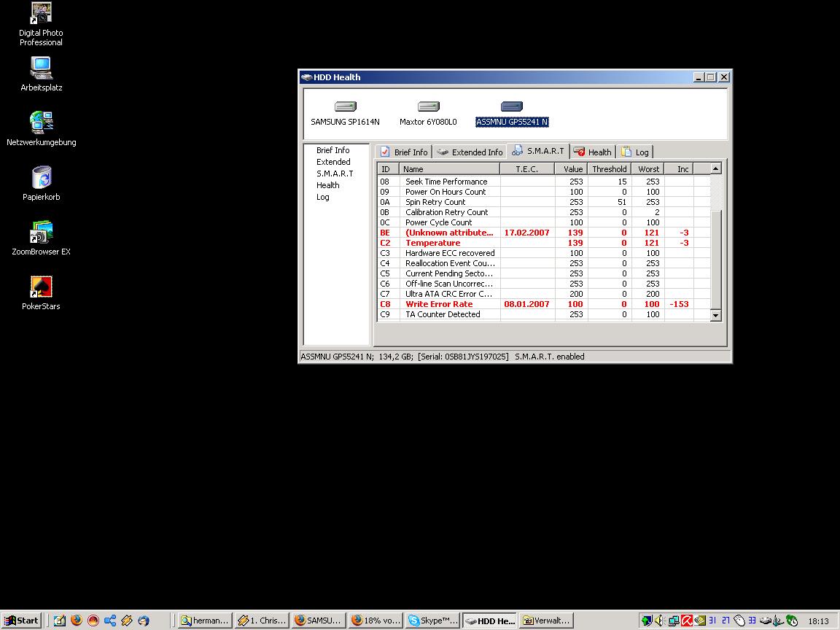Select the Power Cycle Count row
This screenshot has height=630, width=840.
coord(544,222)
